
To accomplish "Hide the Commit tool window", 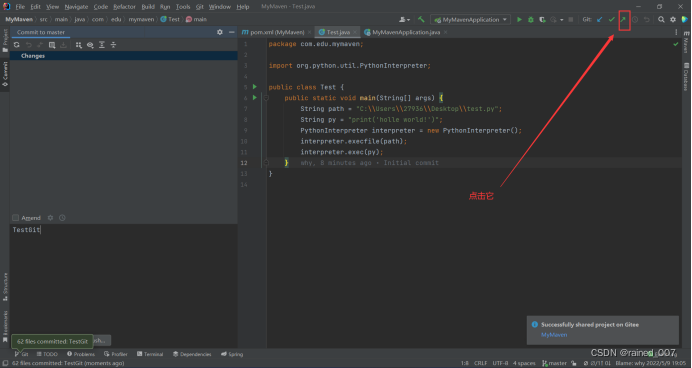I will pyautogui.click(x=231, y=32).
